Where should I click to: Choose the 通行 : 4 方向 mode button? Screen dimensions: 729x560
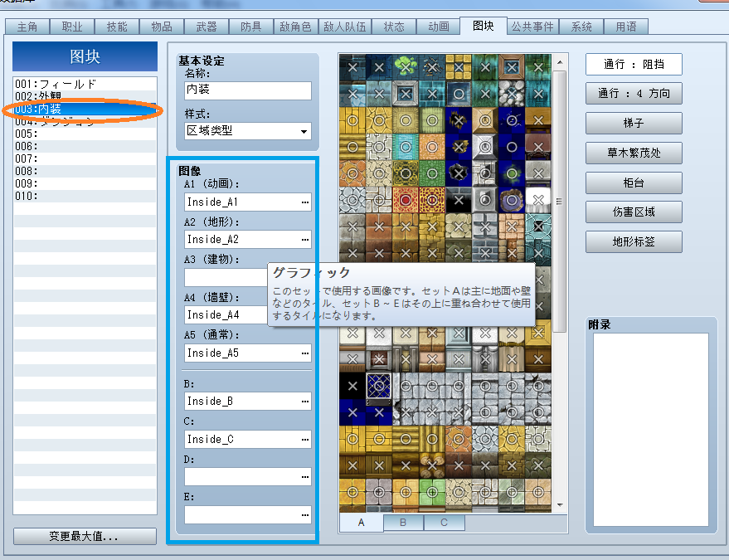[x=634, y=94]
